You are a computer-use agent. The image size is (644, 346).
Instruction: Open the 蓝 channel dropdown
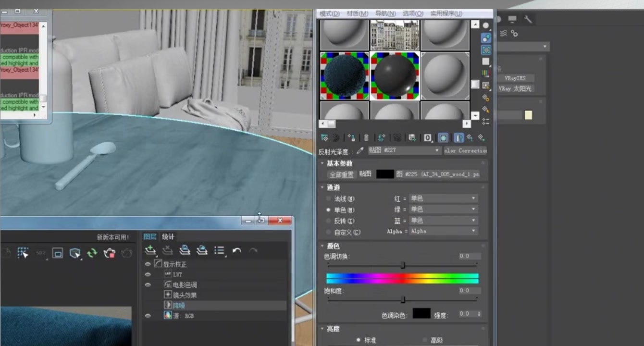click(443, 221)
